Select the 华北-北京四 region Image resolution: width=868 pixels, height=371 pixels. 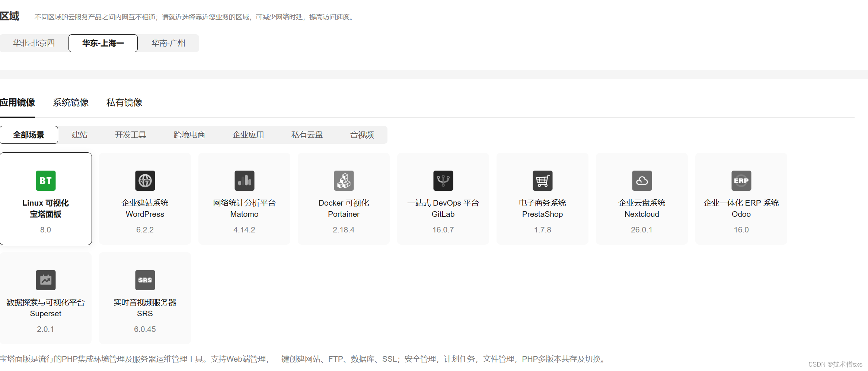pos(34,43)
